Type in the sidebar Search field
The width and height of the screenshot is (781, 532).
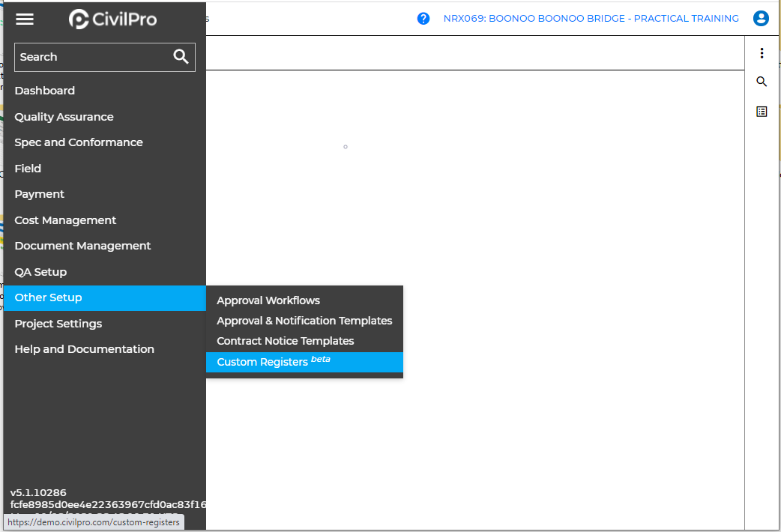(x=90, y=57)
